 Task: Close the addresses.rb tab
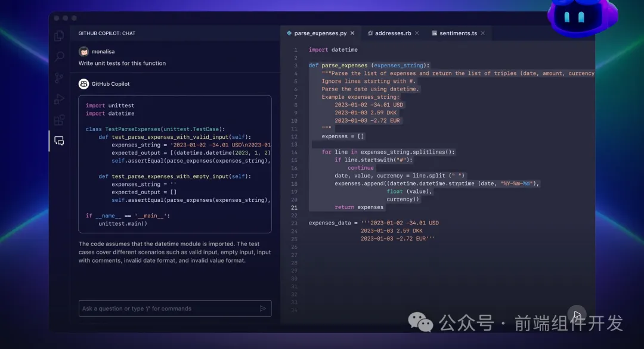coord(417,33)
